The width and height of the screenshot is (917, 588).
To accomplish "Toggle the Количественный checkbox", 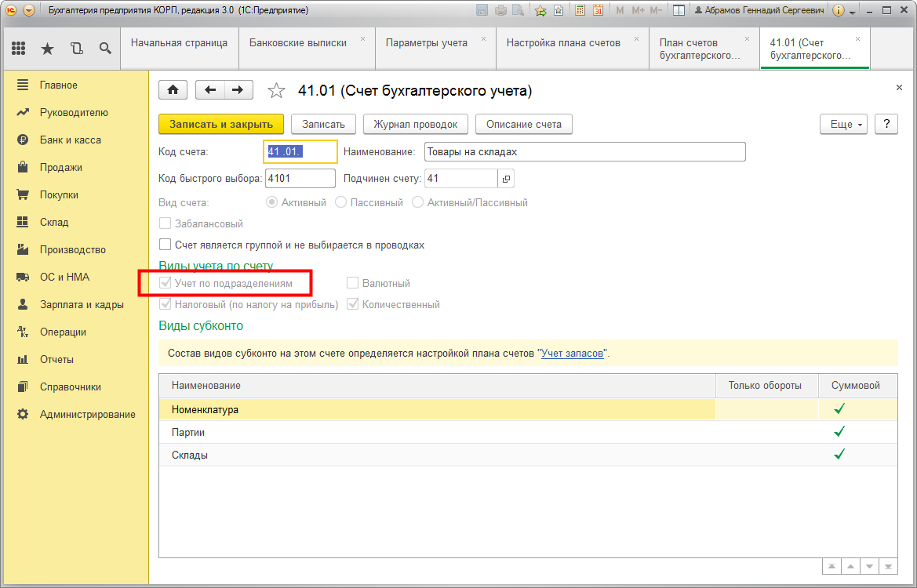I will click(353, 304).
